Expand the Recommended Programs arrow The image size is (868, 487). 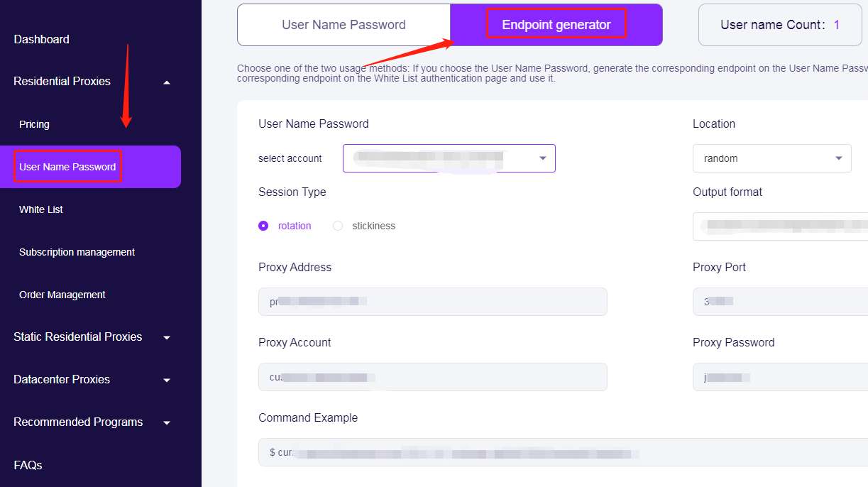(x=167, y=422)
